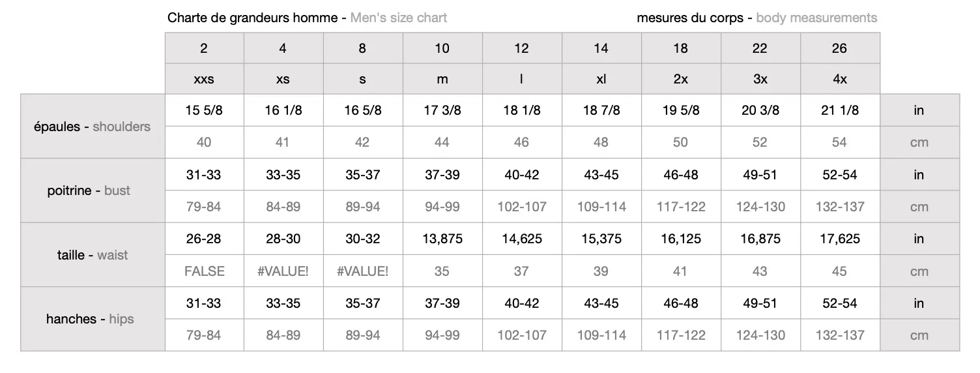Image resolution: width=980 pixels, height=373 pixels.
Task: Select the "taille - waist" row label
Action: [x=93, y=255]
